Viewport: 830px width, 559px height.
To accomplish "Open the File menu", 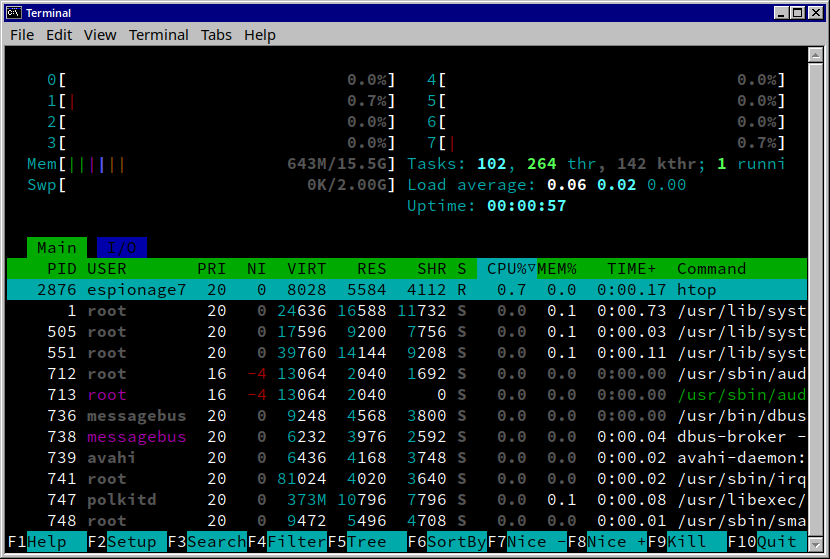I will tap(22, 35).
